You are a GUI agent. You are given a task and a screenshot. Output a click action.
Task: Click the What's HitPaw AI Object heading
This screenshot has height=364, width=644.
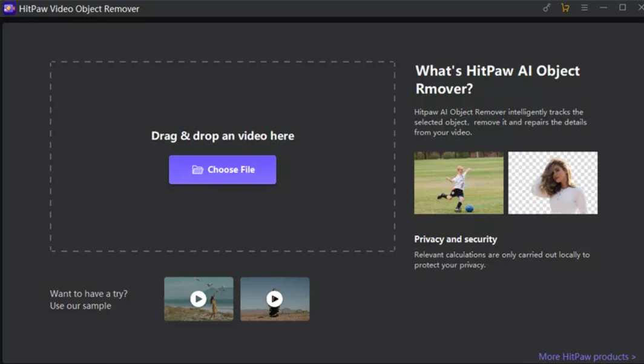[x=498, y=71]
